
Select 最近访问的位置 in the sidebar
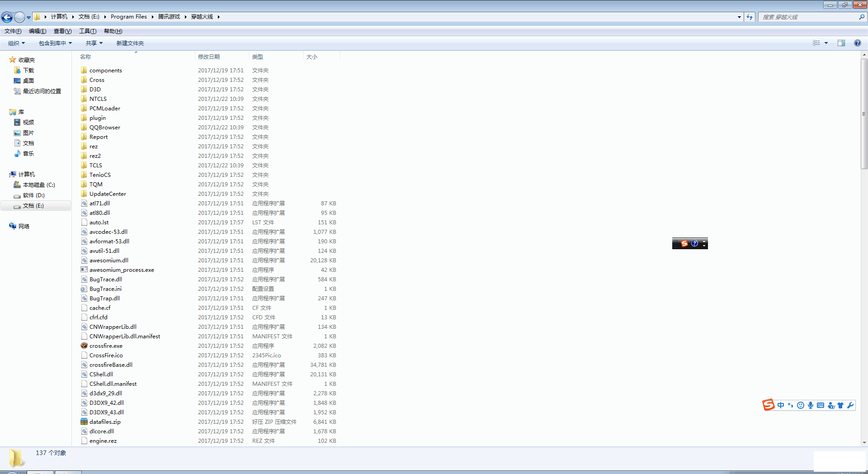(42, 91)
